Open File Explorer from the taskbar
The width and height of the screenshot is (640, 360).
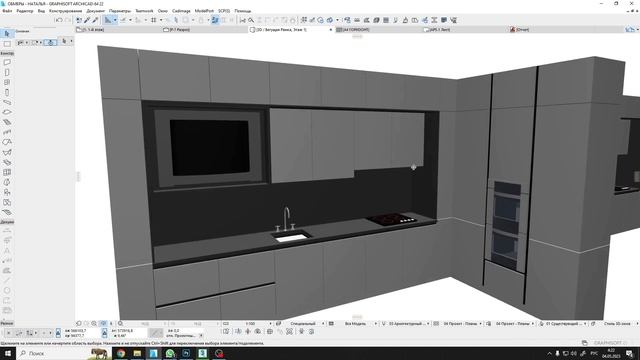[x=137, y=353]
